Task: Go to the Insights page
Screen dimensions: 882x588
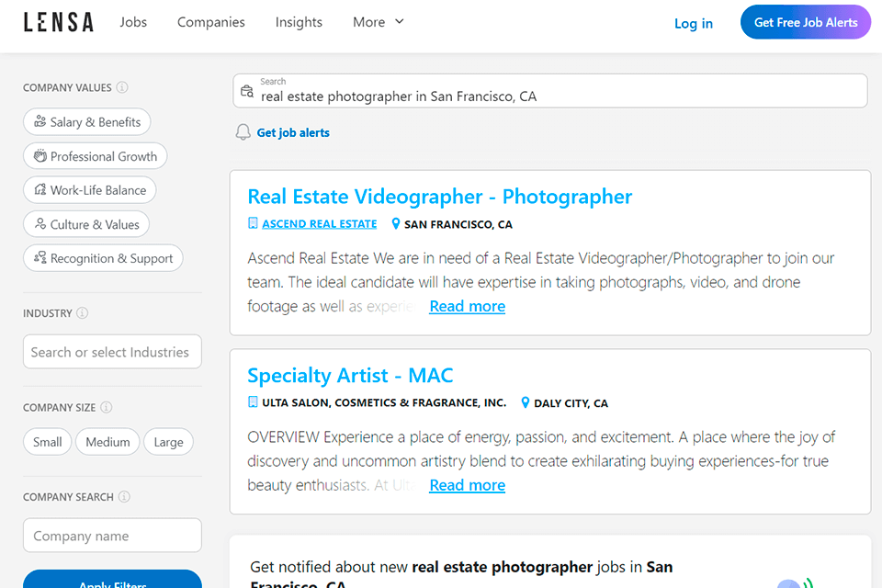Action: click(299, 22)
